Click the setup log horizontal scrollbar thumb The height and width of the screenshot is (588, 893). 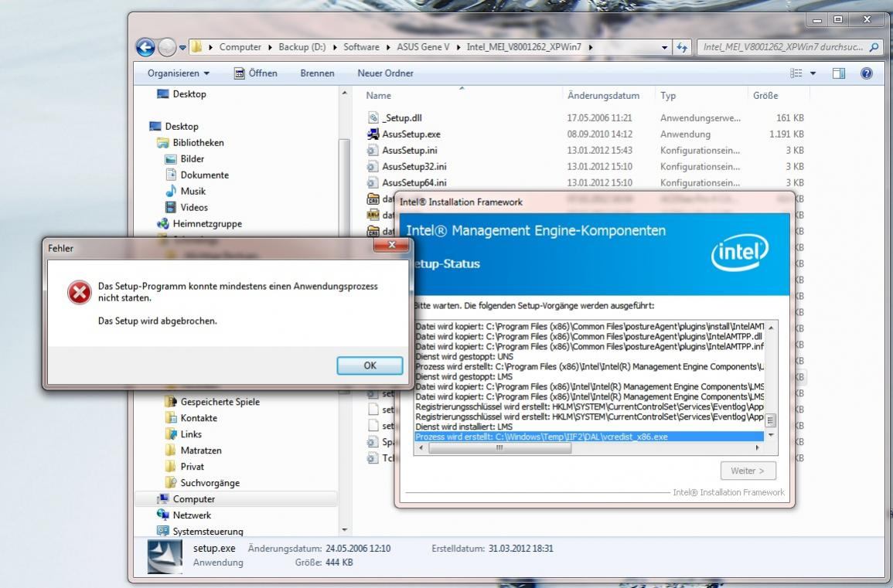coord(499,448)
